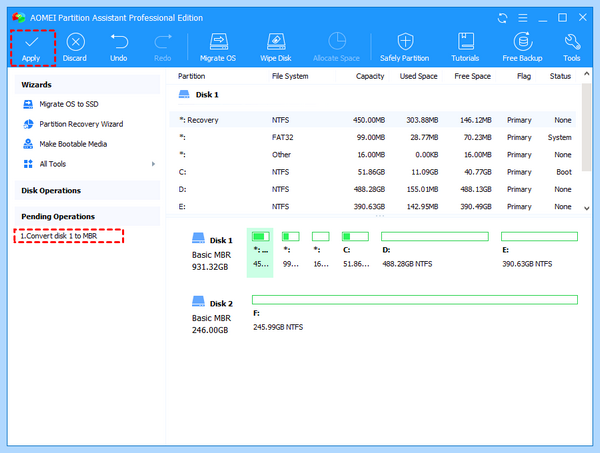Viewport: 600px width, 453px height.
Task: Select the E: partition row
Action: (x=372, y=206)
